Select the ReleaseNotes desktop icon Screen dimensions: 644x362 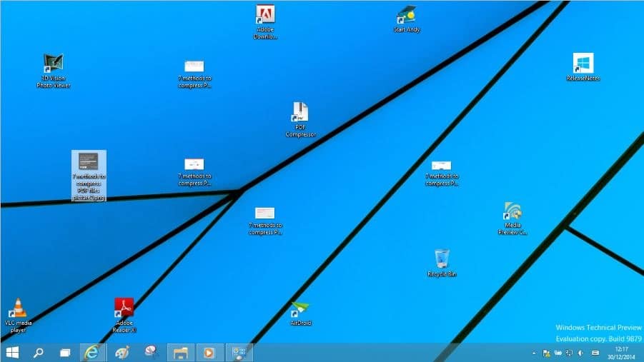click(x=583, y=66)
